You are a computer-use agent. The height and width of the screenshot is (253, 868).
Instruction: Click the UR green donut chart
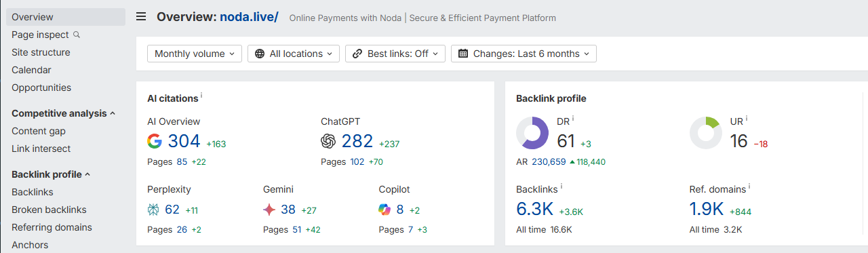tap(706, 133)
